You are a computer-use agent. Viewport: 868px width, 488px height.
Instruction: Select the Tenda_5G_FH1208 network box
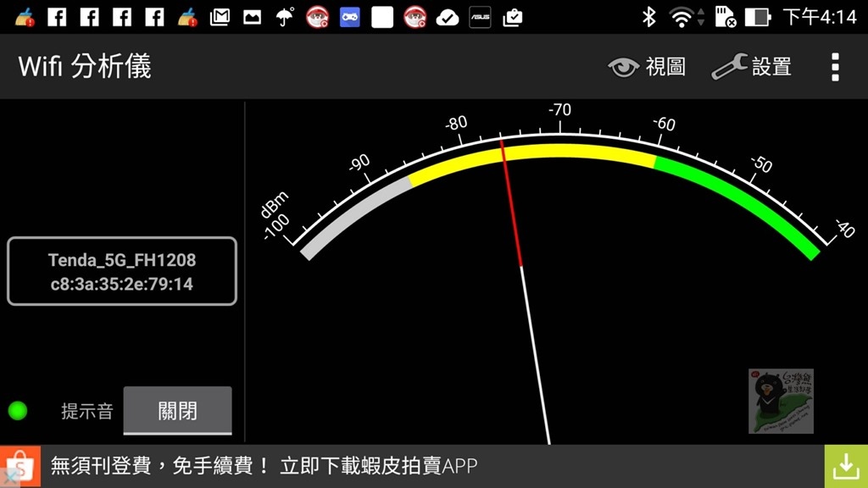(122, 271)
